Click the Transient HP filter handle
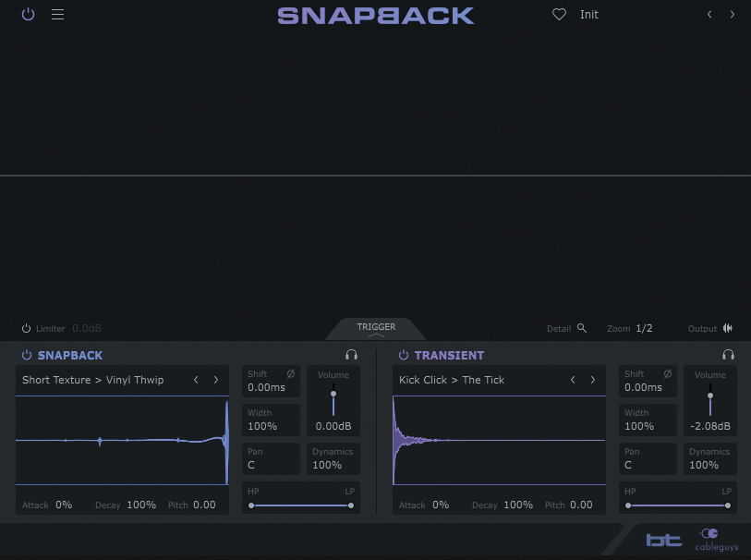This screenshot has width=751, height=560. 628,505
